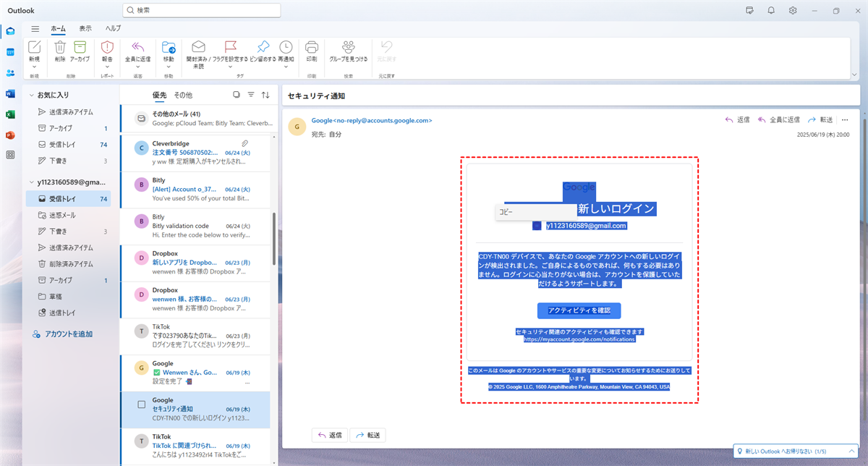Viewport: 868px width, 466px height.
Task: Open more actions (…) in message header
Action: point(844,119)
